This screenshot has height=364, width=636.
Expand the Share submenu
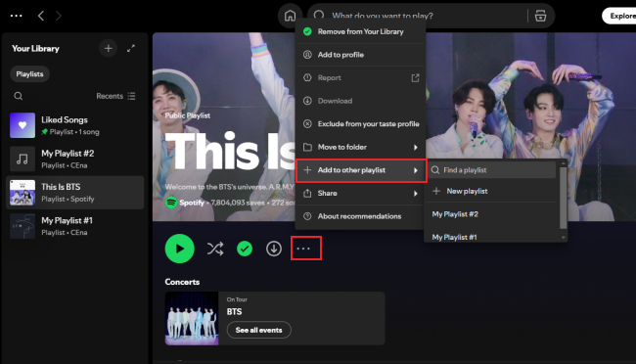(x=360, y=194)
